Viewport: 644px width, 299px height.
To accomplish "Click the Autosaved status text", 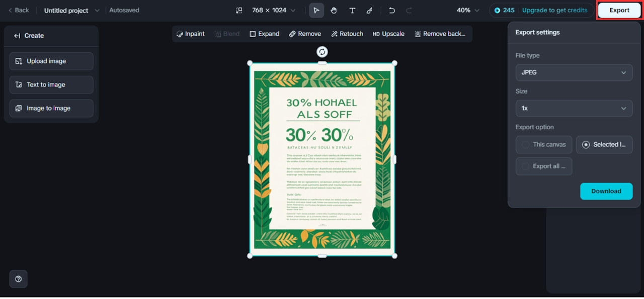I will tap(124, 10).
